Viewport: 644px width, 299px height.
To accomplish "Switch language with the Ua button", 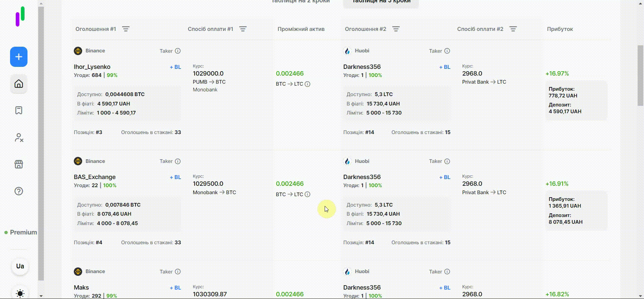I will [20, 266].
